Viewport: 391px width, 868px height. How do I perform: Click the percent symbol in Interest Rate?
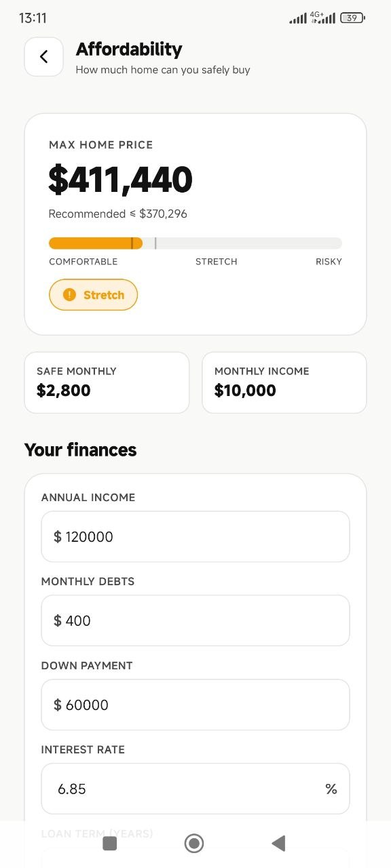(331, 789)
